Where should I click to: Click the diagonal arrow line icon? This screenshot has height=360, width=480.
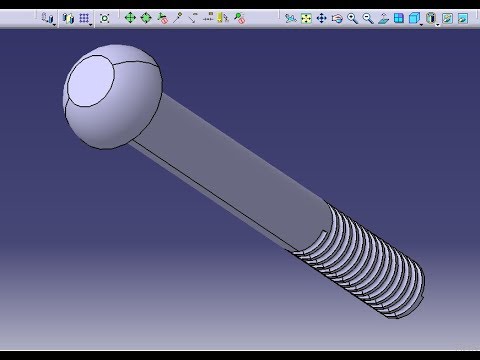click(x=193, y=18)
